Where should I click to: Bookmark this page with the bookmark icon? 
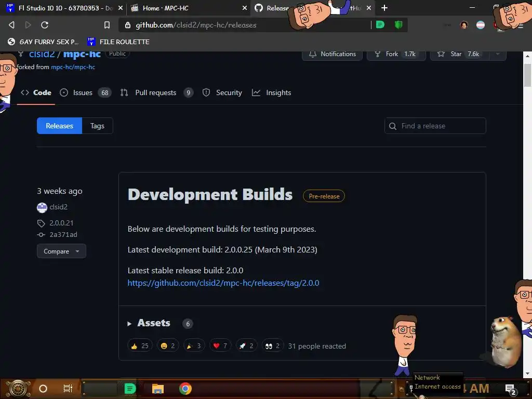(107, 25)
